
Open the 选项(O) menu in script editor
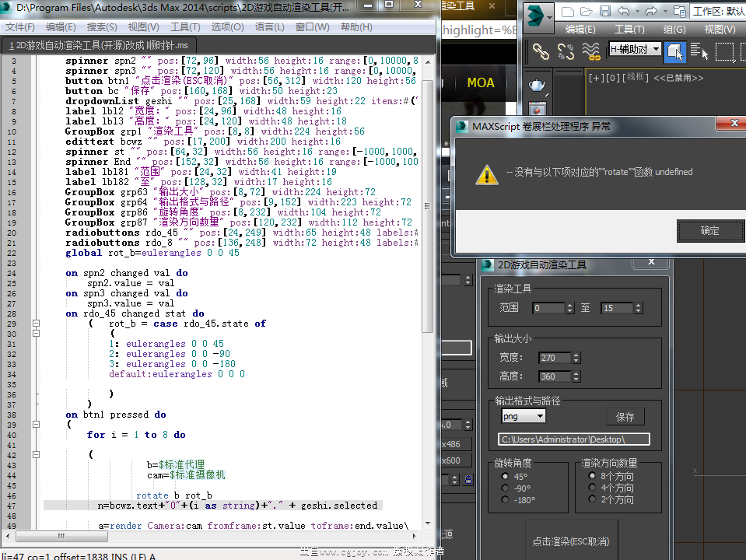[x=227, y=27]
